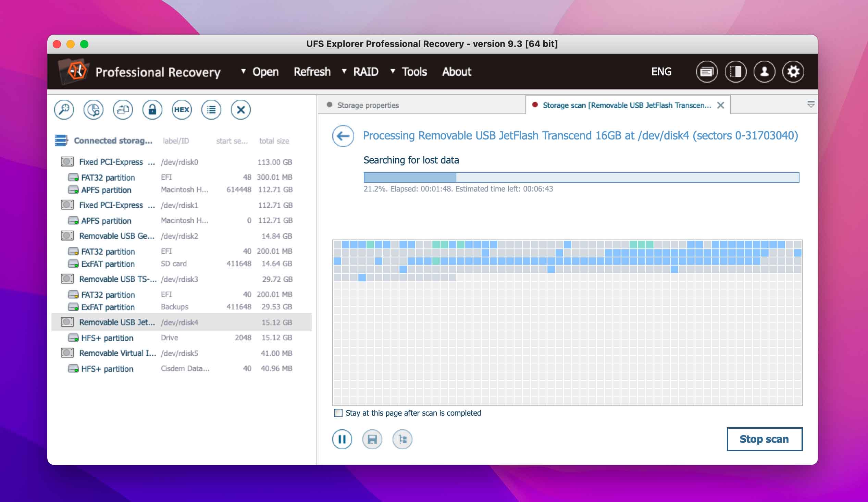The width and height of the screenshot is (868, 502).
Task: Click the RAID menu label
Action: [366, 72]
